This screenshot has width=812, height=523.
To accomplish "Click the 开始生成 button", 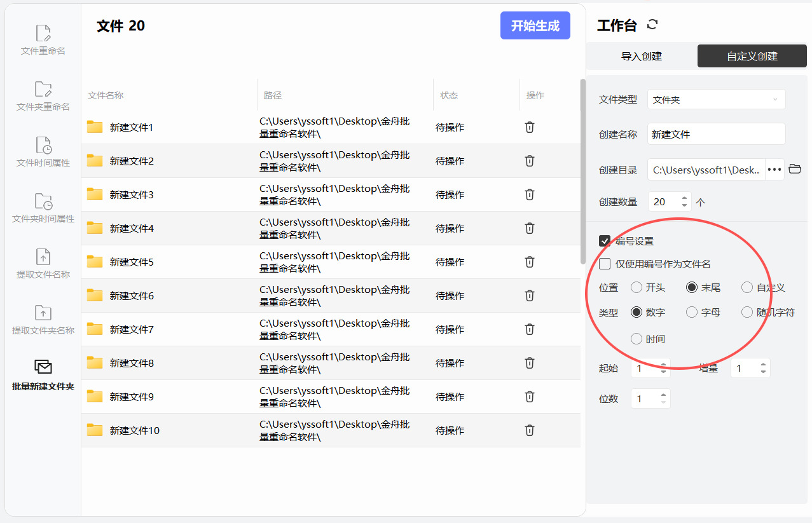I will pos(535,25).
